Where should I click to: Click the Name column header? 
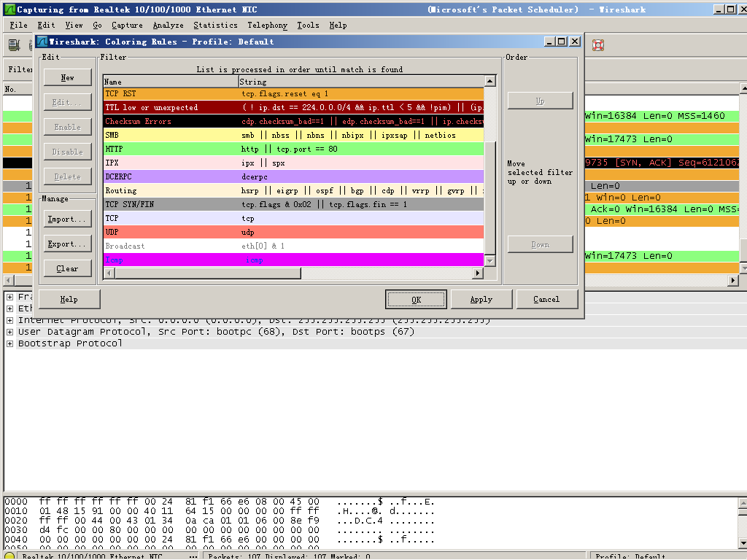pos(171,82)
